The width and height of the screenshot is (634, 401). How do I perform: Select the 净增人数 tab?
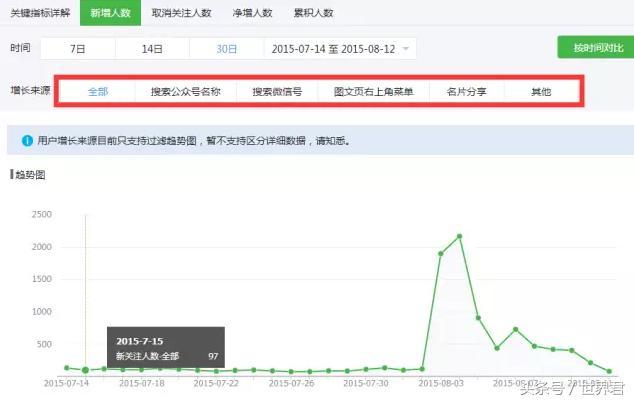coord(252,13)
